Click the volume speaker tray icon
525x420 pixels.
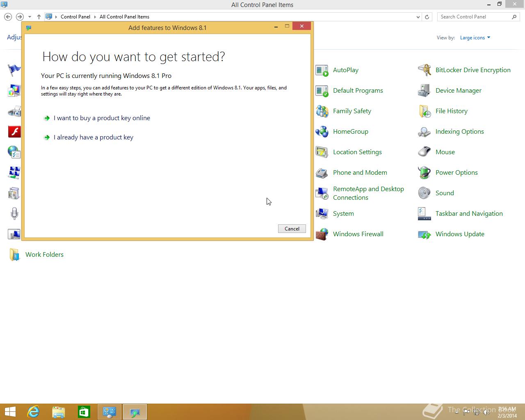pyautogui.click(x=486, y=412)
